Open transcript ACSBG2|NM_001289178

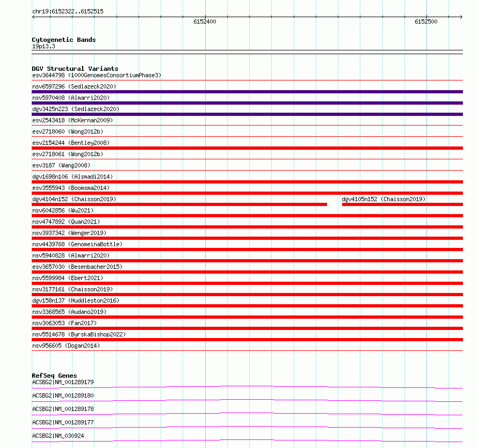(x=63, y=409)
